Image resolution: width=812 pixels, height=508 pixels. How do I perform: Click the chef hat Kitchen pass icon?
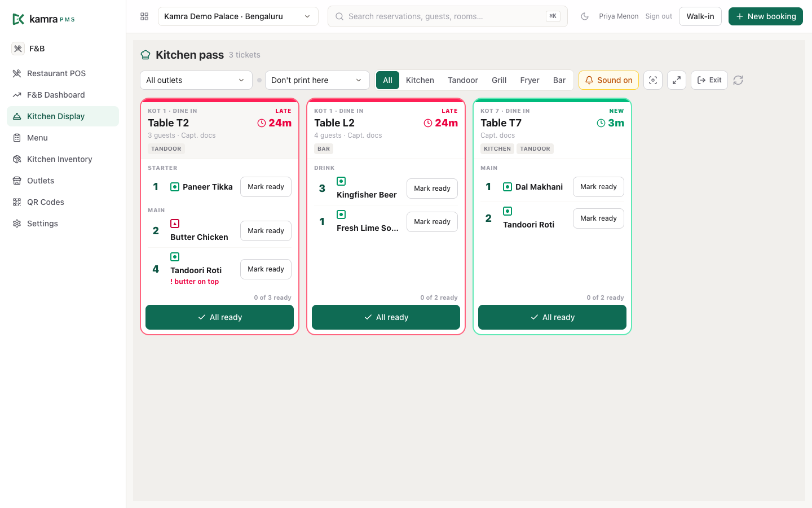pos(145,55)
